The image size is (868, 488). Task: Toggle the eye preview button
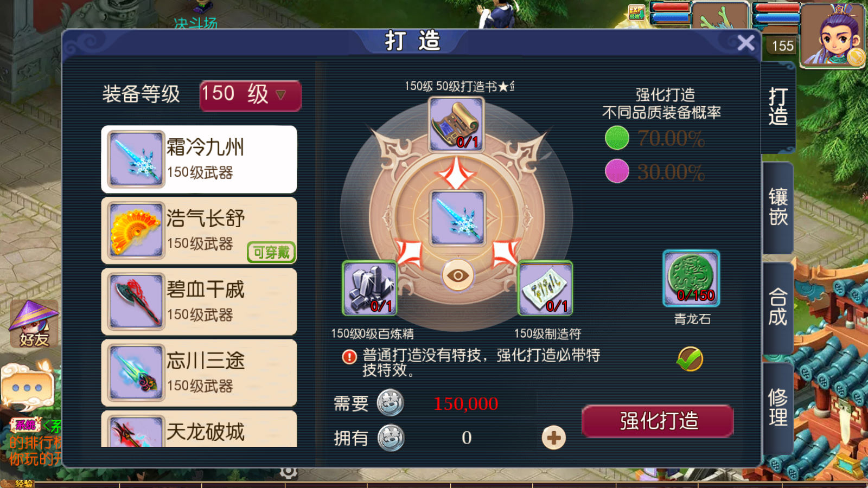pyautogui.click(x=457, y=275)
